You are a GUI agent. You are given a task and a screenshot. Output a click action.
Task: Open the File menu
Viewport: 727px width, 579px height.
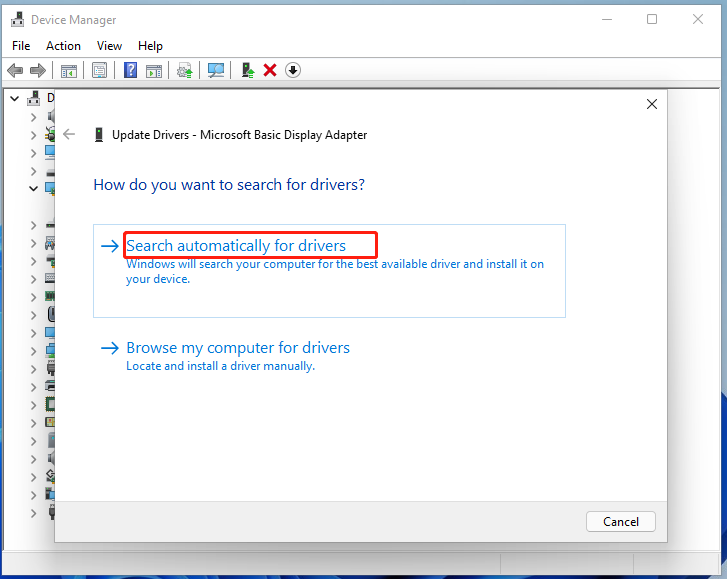click(x=21, y=46)
